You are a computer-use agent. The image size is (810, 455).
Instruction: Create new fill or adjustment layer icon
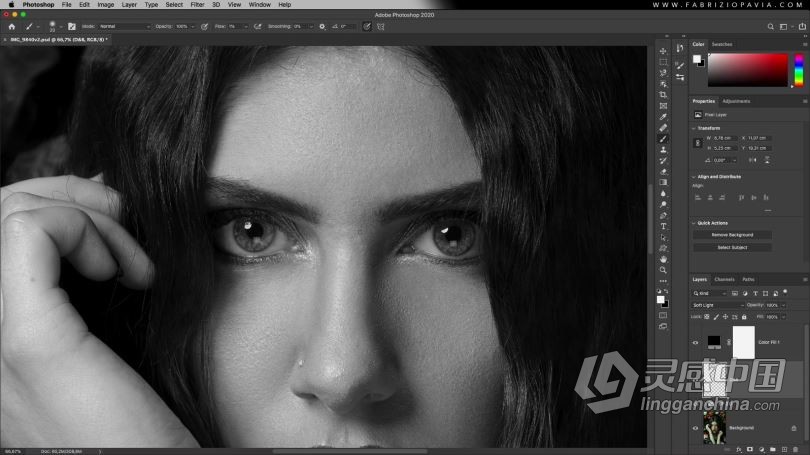pyautogui.click(x=761, y=450)
